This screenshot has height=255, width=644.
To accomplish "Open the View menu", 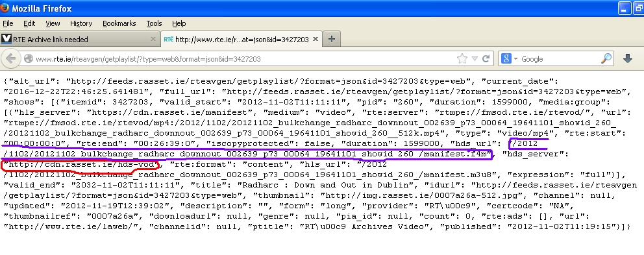I will (53, 23).
